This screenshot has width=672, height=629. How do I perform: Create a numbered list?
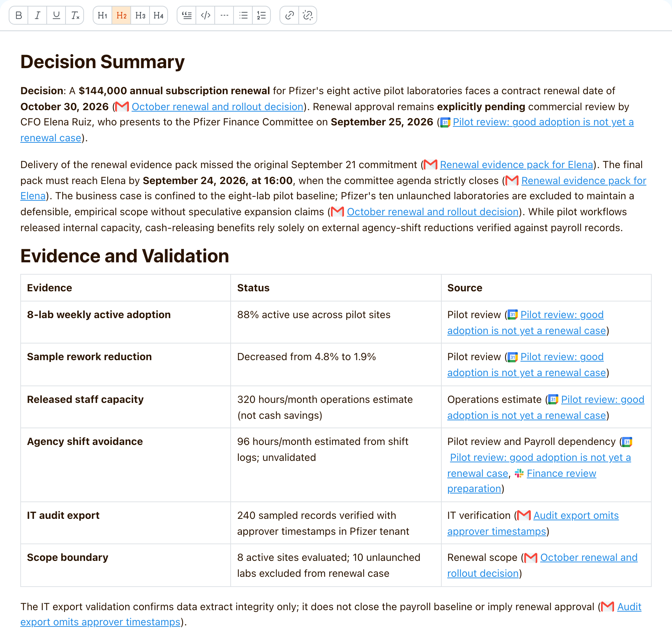tap(261, 15)
